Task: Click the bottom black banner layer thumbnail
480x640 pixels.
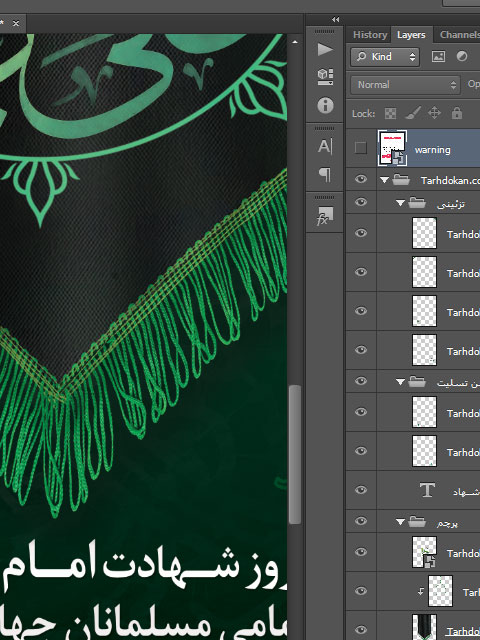Action: tap(424, 627)
